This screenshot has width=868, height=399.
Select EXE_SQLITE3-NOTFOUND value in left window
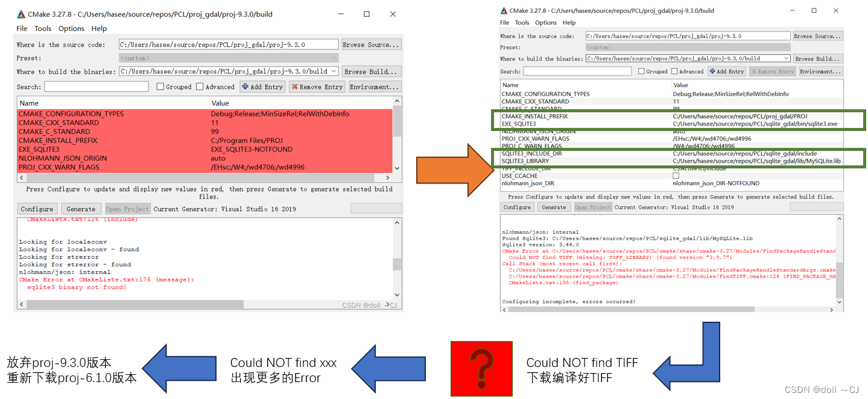point(252,149)
